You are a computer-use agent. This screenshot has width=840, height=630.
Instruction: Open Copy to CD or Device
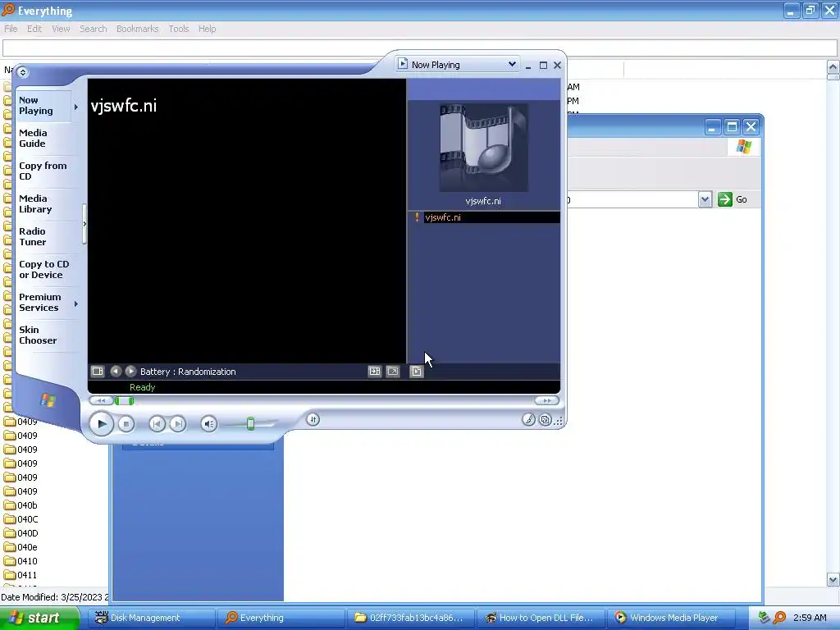[x=44, y=269]
